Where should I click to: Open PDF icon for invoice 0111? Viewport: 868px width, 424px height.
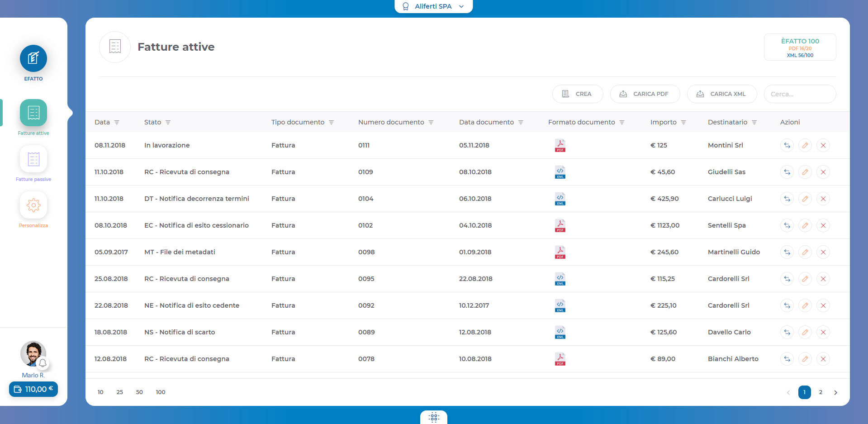560,145
